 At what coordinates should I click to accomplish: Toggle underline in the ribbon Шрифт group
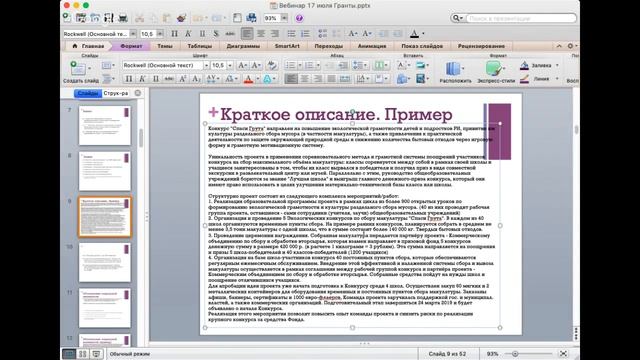pos(156,79)
